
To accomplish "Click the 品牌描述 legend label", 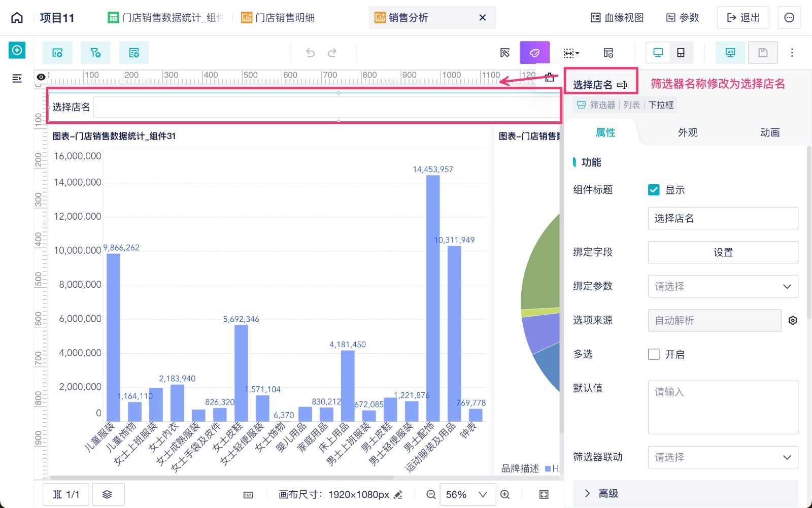I will [520, 468].
